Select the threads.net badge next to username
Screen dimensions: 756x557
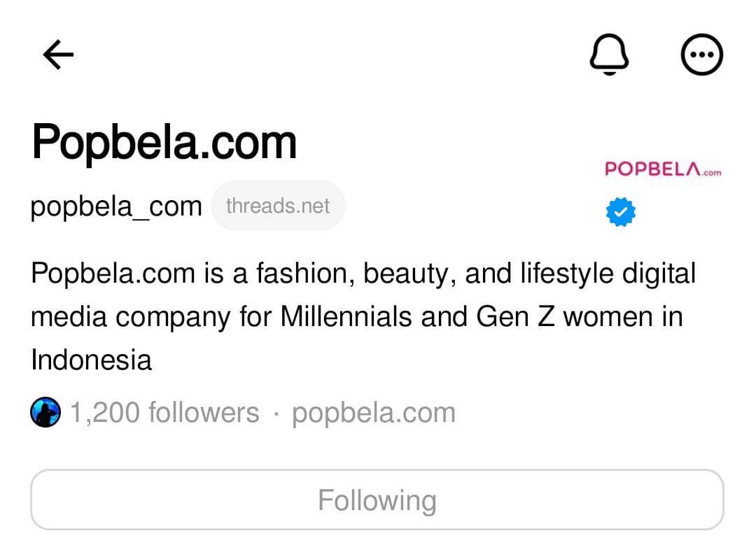[x=277, y=205]
